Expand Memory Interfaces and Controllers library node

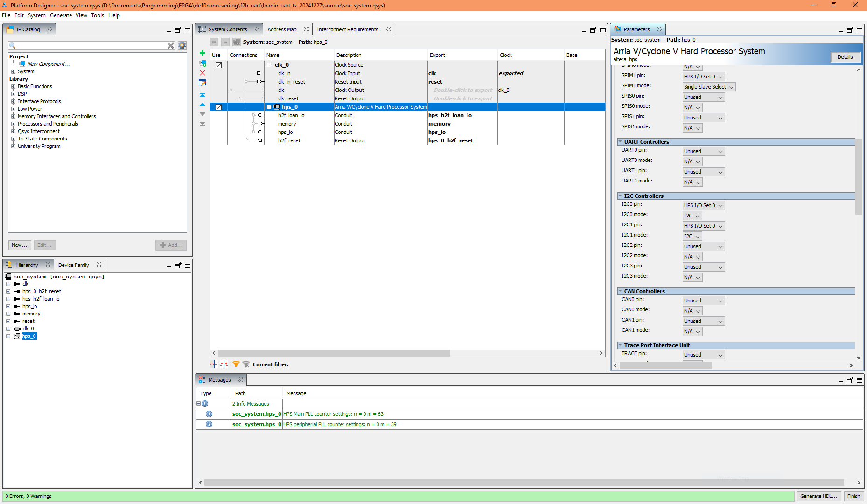tap(14, 116)
